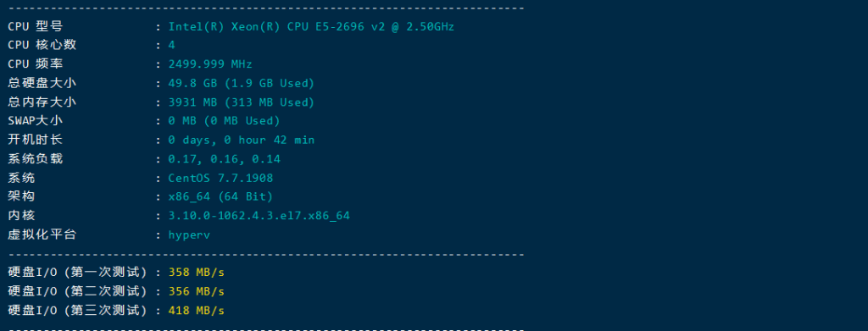Image resolution: width=868 pixels, height=331 pixels.
Task: Click the 0 MB swap usage value
Action: tap(224, 121)
